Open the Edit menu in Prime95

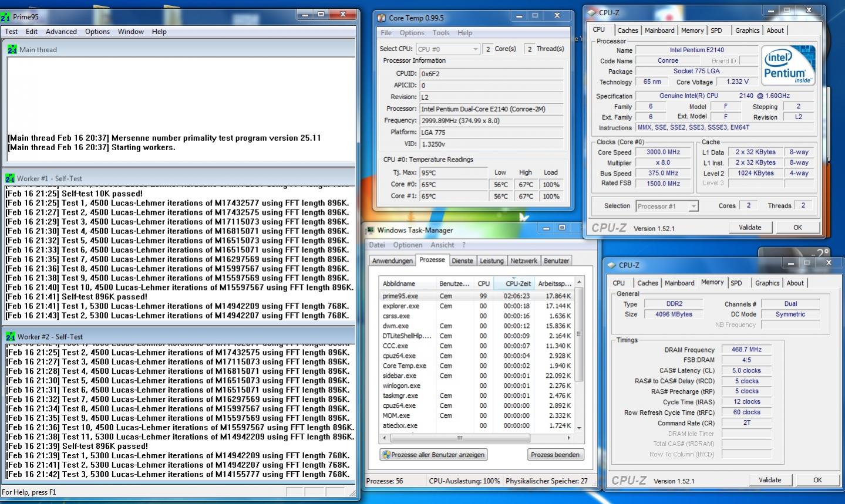pos(32,32)
